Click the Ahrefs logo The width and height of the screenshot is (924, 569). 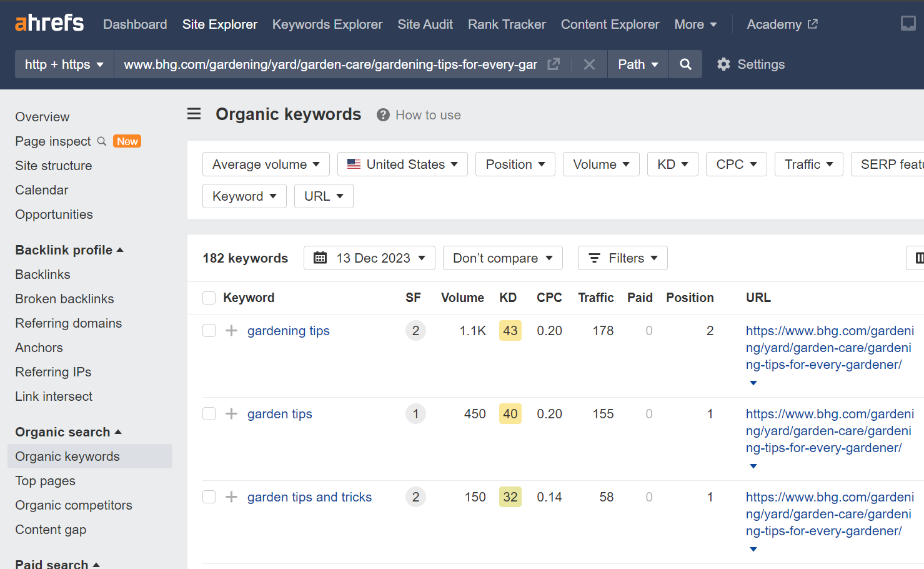coord(49,23)
